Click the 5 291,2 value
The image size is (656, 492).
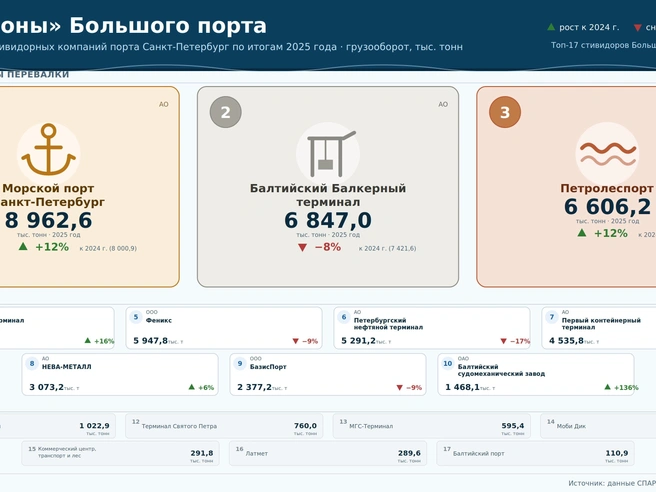click(x=359, y=341)
